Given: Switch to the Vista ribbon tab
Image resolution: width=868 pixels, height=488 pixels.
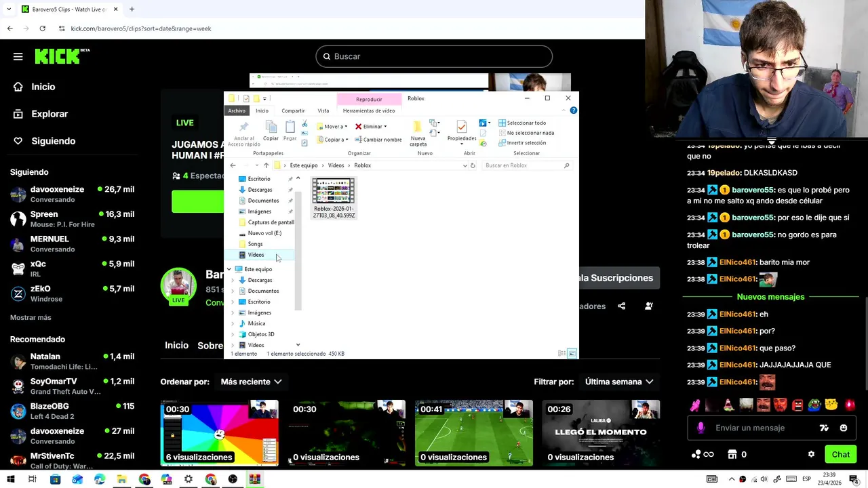Looking at the screenshot, I should [x=323, y=110].
